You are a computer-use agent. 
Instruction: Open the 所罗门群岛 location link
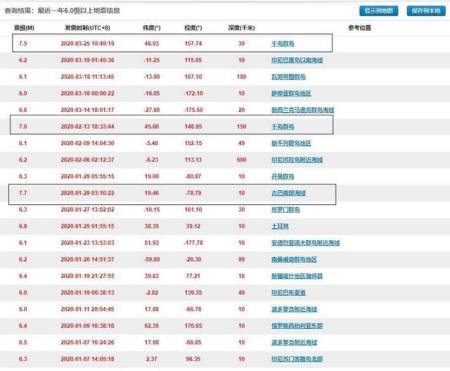pyautogui.click(x=286, y=210)
